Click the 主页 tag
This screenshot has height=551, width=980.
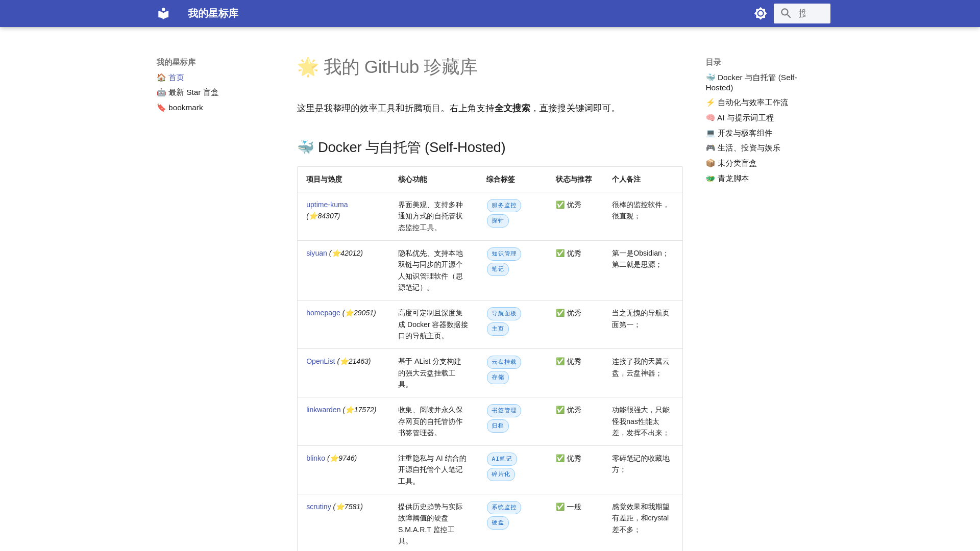[498, 329]
